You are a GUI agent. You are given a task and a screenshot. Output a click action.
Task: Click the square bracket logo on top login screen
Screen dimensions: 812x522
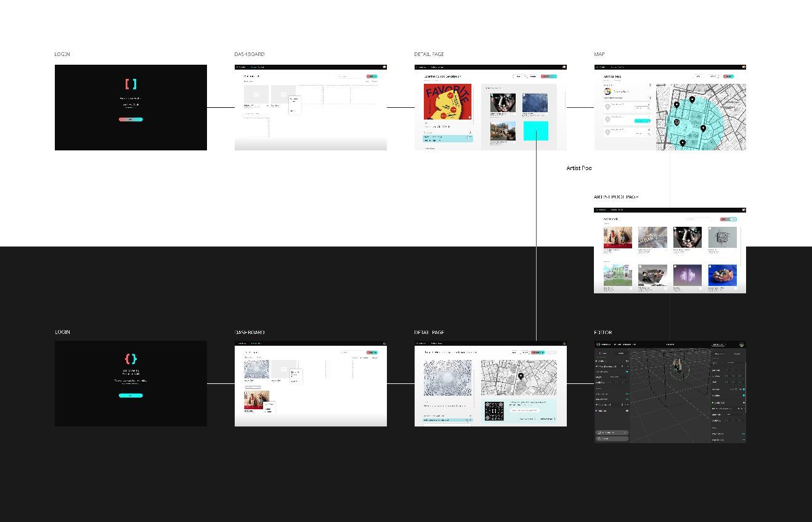pos(131,84)
